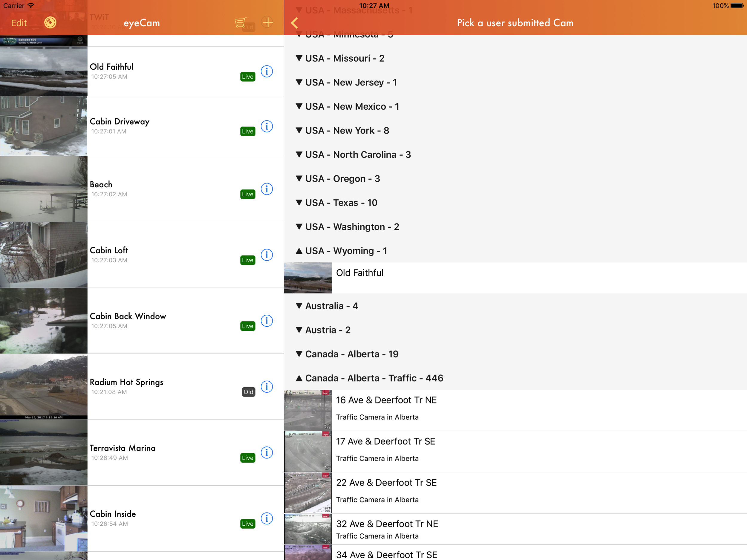Select 32 Ave & Deerfoot Tr NE camera
Viewport: 747px width, 560px height.
[515, 529]
